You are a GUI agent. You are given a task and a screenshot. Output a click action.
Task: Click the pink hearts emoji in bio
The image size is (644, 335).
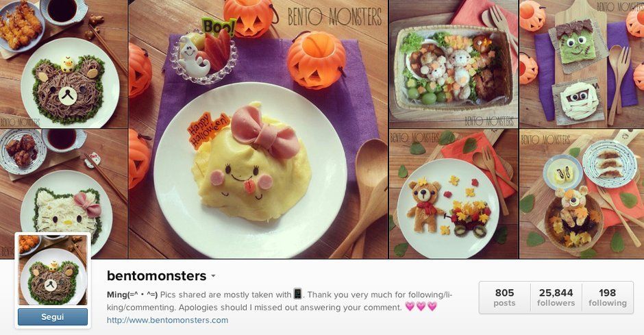pyautogui.click(x=421, y=307)
